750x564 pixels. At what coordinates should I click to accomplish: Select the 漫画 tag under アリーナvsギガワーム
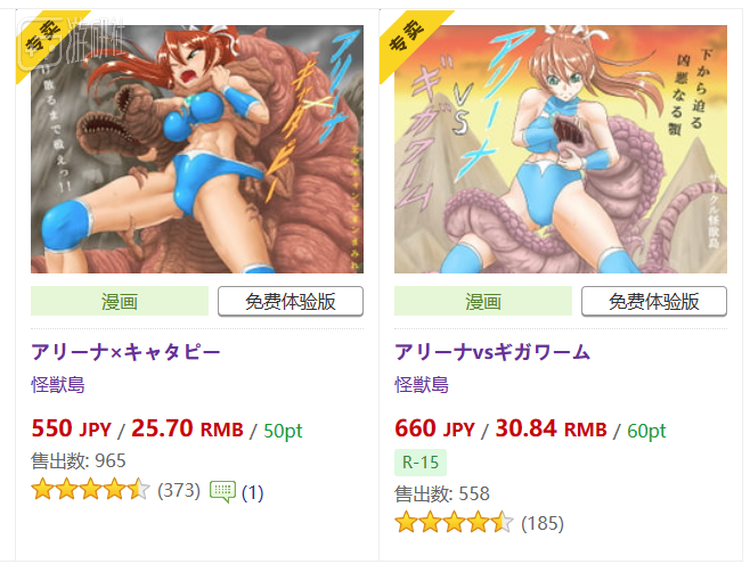(483, 301)
